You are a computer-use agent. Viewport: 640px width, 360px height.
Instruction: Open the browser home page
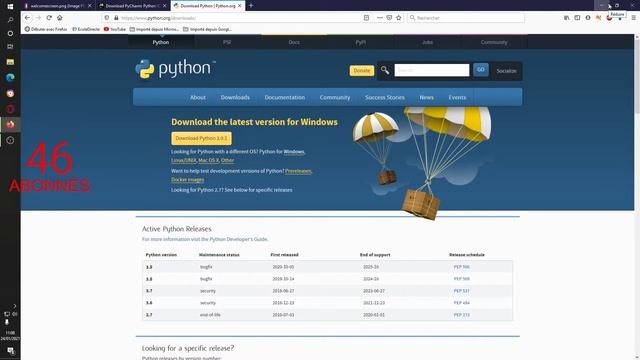[60, 18]
